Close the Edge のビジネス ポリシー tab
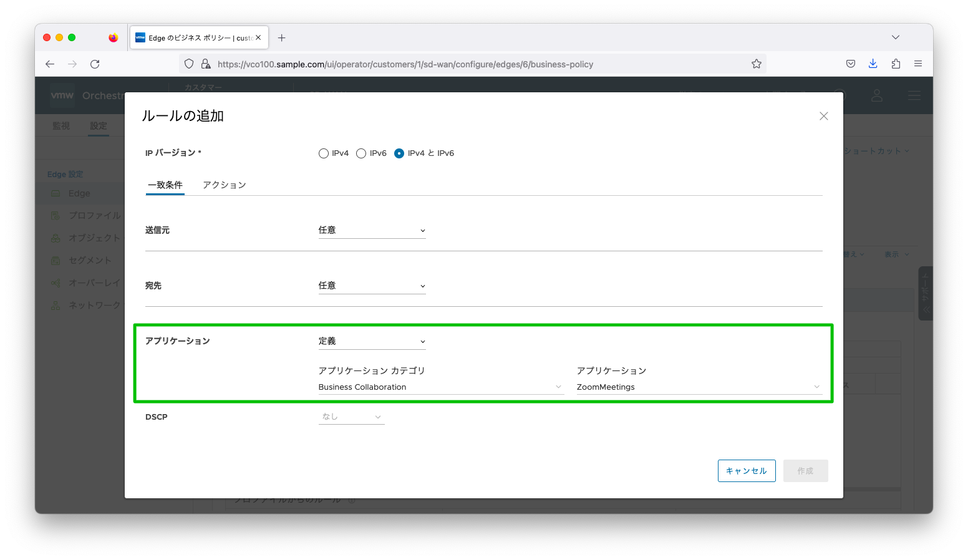 [x=258, y=38]
